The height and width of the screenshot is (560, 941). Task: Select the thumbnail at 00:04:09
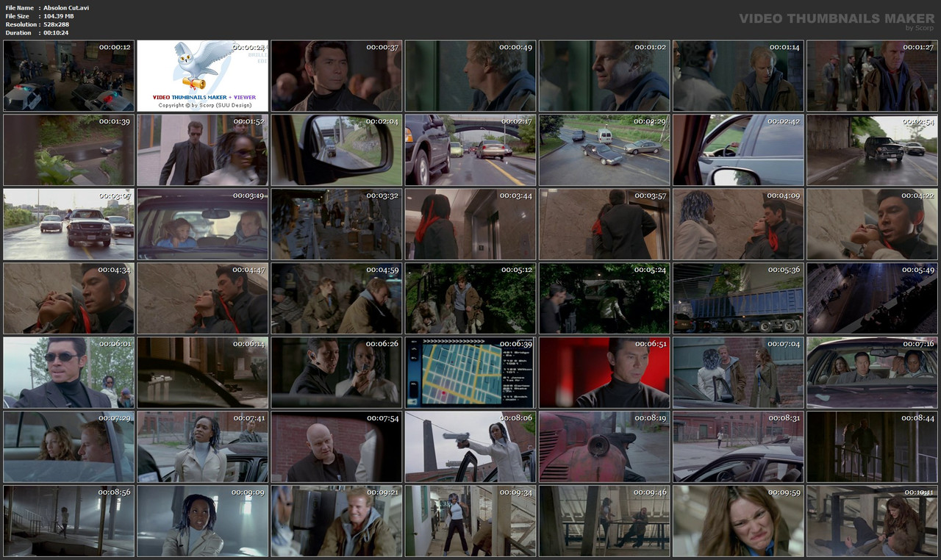[x=738, y=224]
